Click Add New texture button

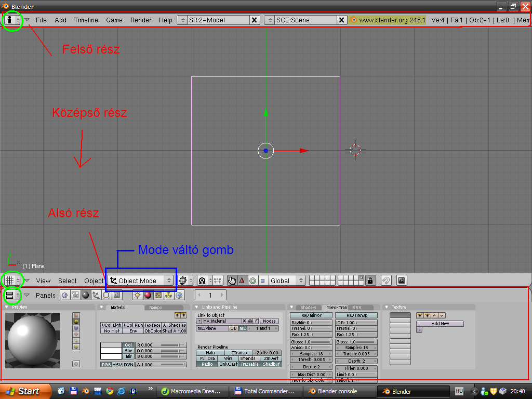[x=440, y=324]
